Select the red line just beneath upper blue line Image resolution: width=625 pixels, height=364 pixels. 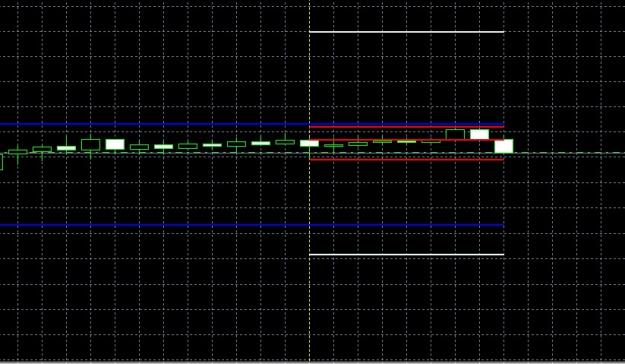(407, 127)
